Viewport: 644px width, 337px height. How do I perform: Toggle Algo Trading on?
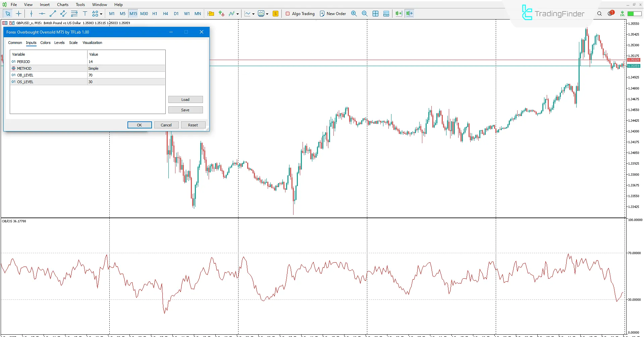pyautogui.click(x=300, y=14)
